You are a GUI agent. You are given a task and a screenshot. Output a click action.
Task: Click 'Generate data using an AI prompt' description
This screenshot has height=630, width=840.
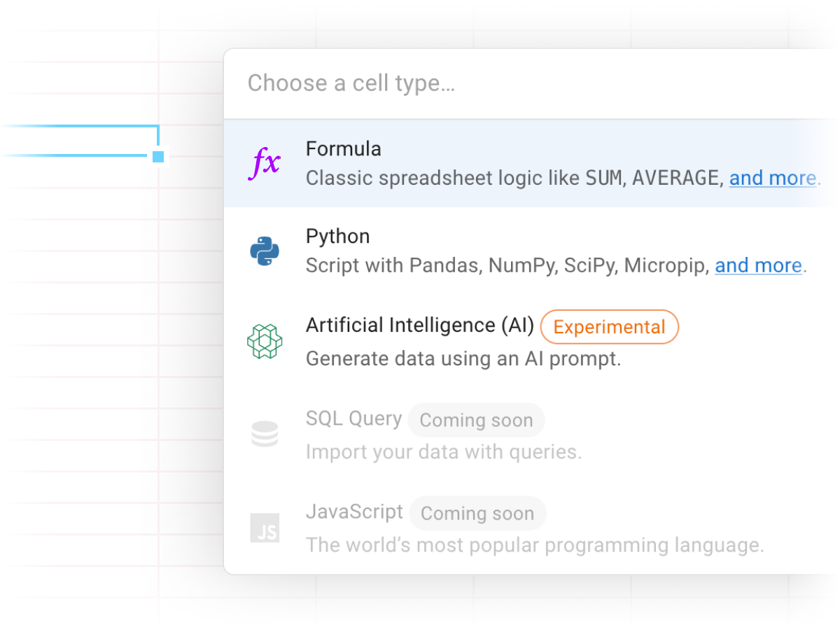(x=463, y=359)
